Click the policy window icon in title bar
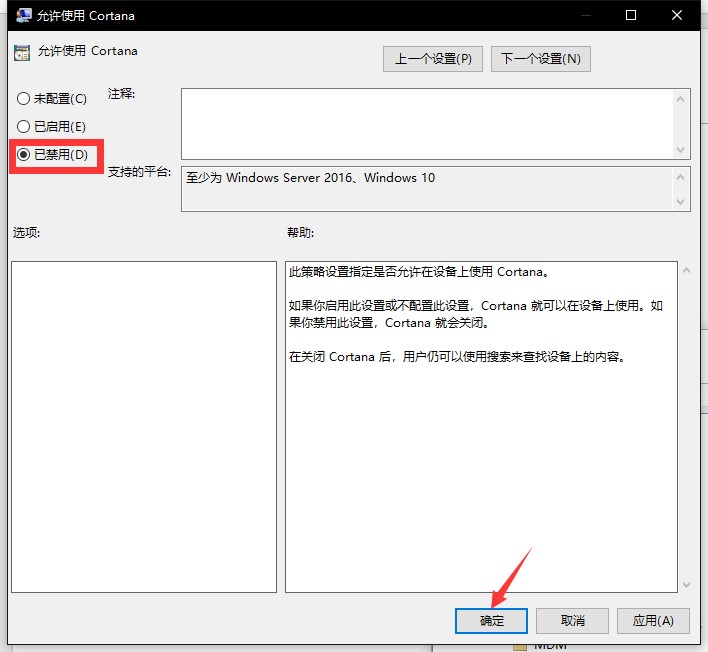The width and height of the screenshot is (708, 652). 23,16
